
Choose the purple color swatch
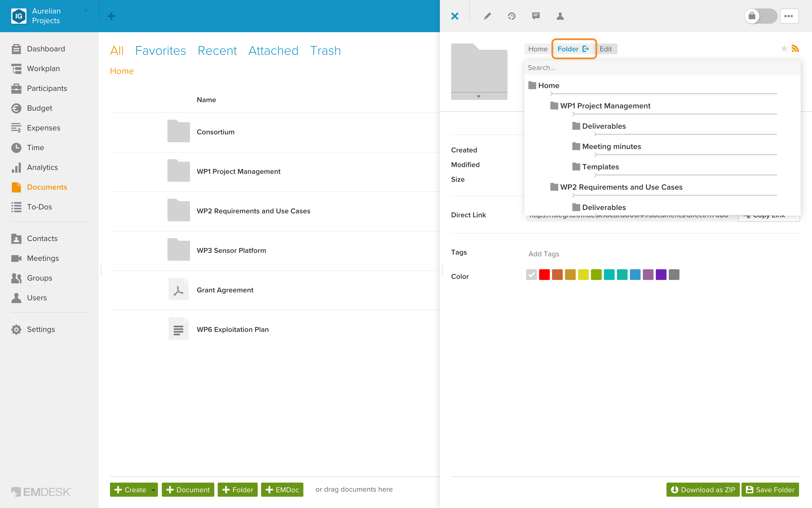pos(661,275)
